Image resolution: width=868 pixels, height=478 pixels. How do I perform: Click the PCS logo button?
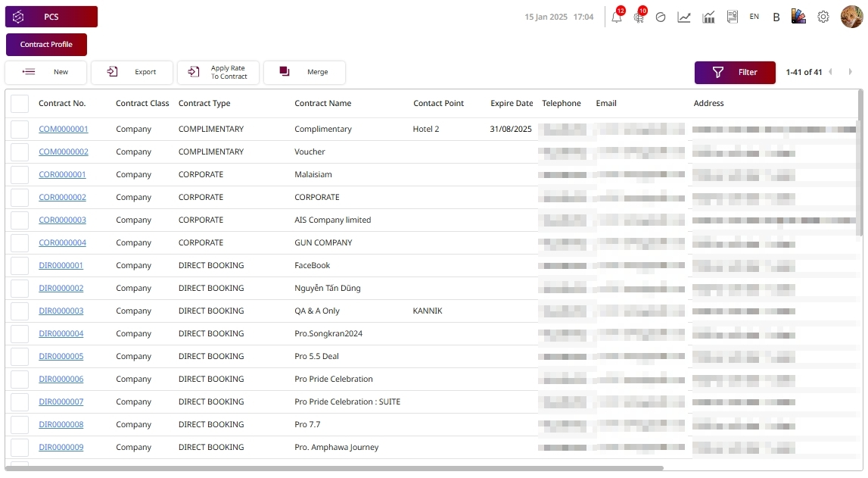pyautogui.click(x=51, y=17)
